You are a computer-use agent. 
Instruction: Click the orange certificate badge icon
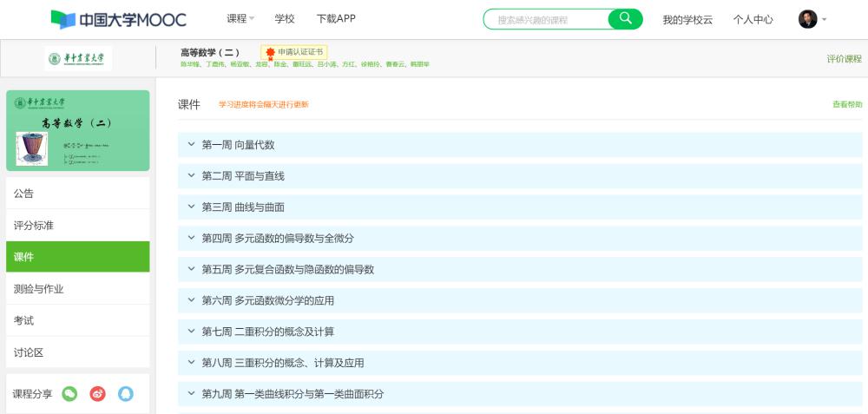tap(270, 53)
